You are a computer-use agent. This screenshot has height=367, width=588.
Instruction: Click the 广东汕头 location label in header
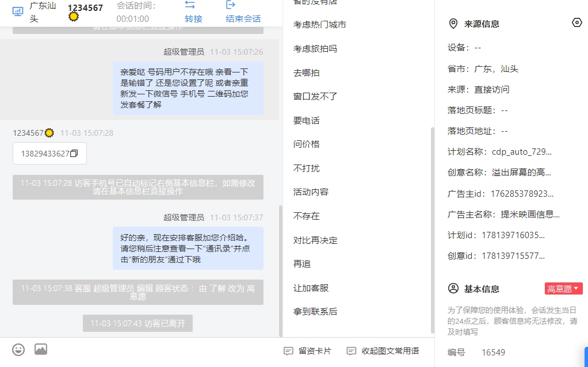[43, 12]
